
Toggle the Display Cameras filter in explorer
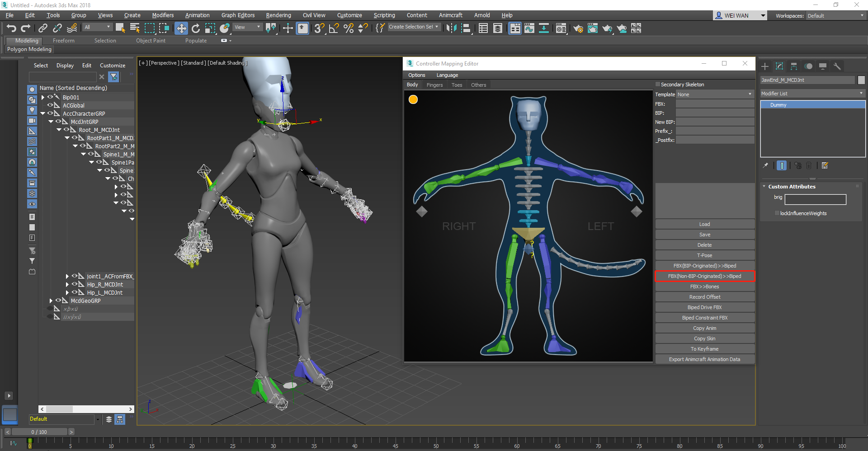[x=32, y=121]
